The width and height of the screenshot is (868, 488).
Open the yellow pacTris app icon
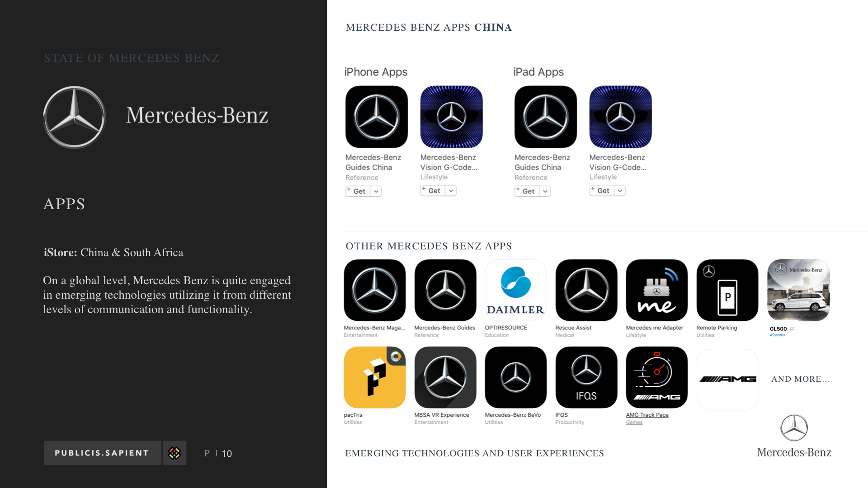point(375,377)
